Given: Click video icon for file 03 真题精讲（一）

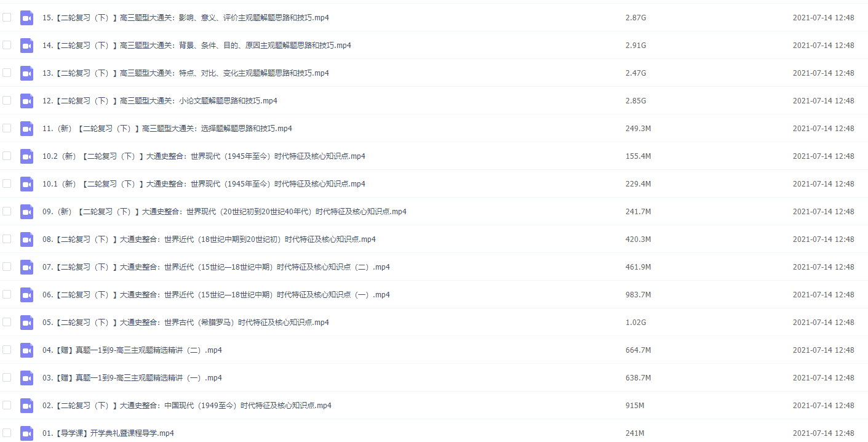Looking at the screenshot, I should (26, 378).
